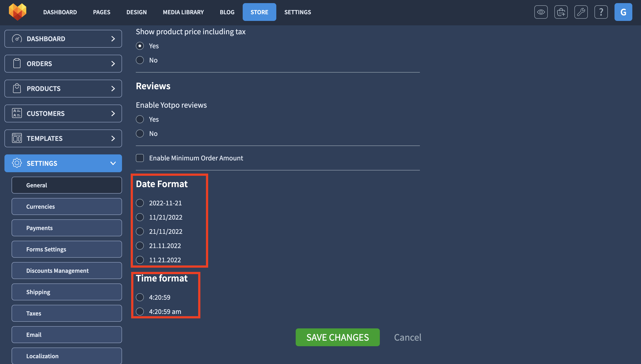Screen dimensions: 641x364
Task: Open Email settings
Action: (x=67, y=335)
